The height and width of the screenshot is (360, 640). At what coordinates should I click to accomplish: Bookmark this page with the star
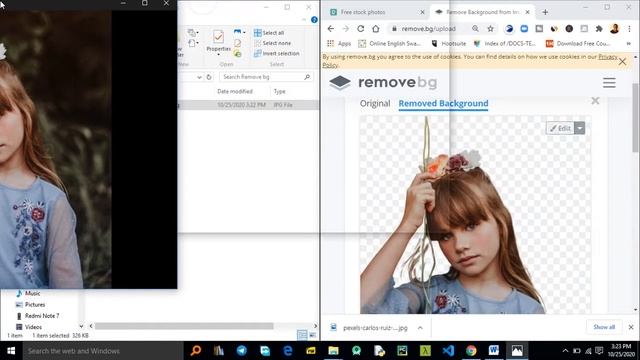click(x=490, y=29)
